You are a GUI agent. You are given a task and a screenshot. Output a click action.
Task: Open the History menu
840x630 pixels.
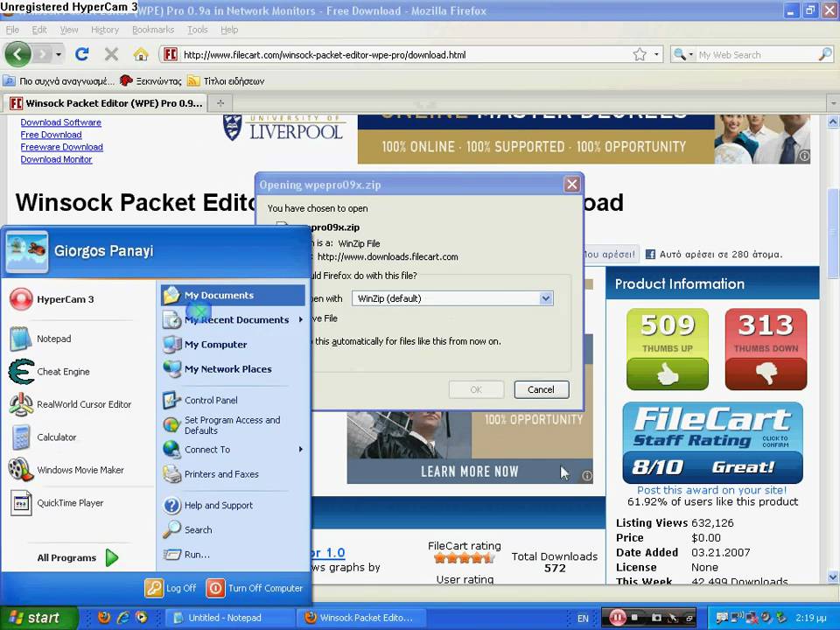pos(105,30)
